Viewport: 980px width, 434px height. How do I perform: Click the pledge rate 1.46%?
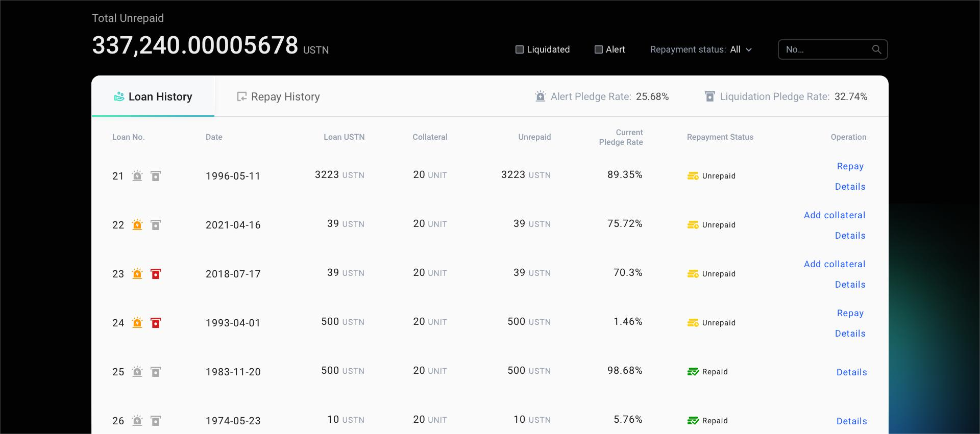(628, 321)
